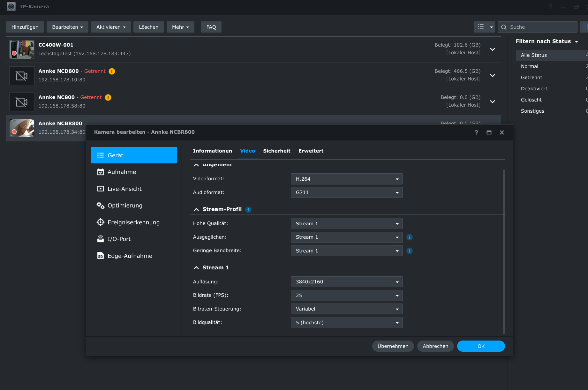The width and height of the screenshot is (588, 390).
Task: Click the Übernehmen button
Action: pyautogui.click(x=393, y=346)
